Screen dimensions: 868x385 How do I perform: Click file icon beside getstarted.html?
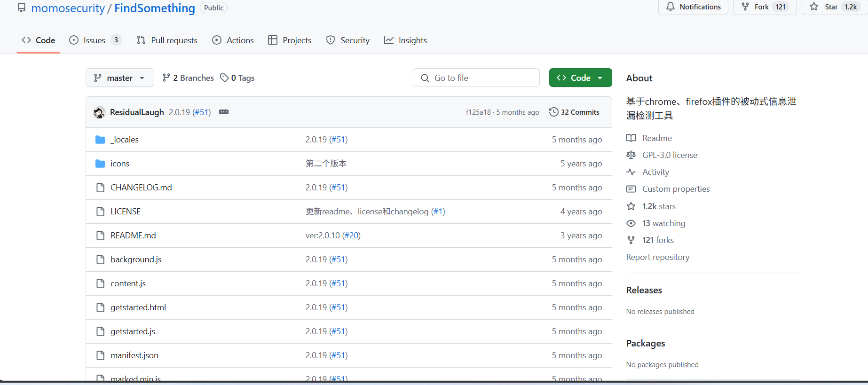click(100, 307)
